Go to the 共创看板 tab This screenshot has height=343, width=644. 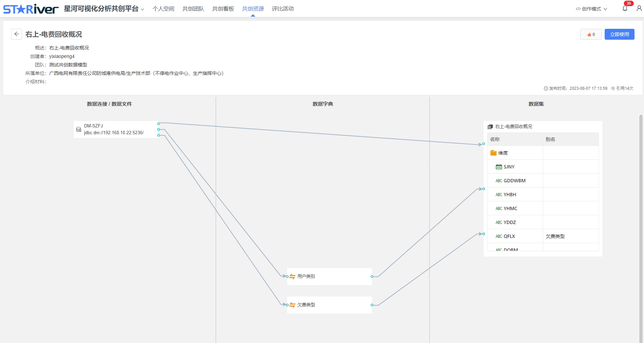[x=223, y=9]
